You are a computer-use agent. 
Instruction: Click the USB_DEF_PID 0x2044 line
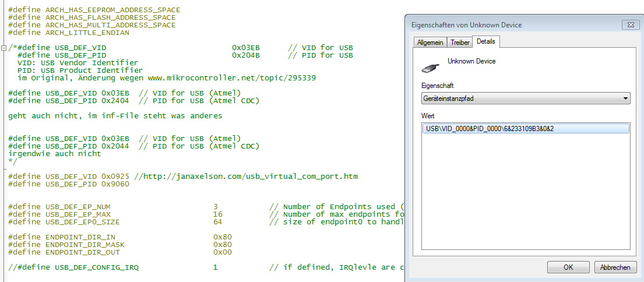pos(133,146)
